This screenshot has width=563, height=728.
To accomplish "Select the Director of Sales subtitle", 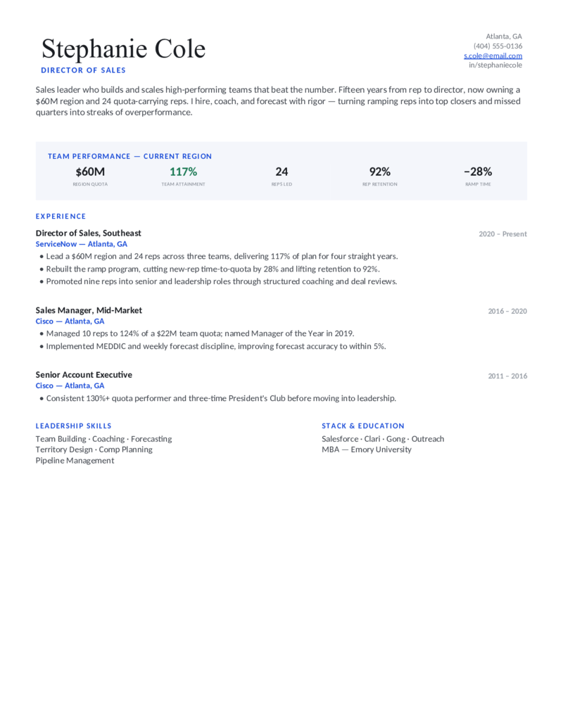I will (x=83, y=70).
